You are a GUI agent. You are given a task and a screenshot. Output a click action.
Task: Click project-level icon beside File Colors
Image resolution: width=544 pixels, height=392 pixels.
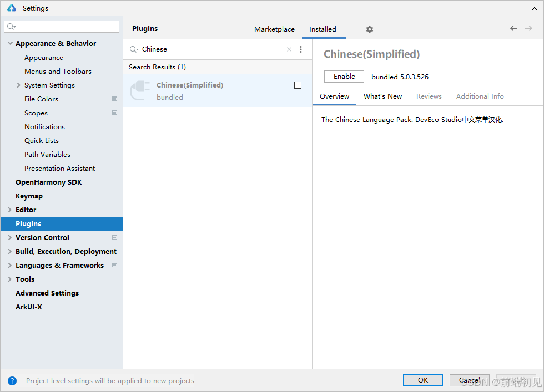click(x=114, y=99)
